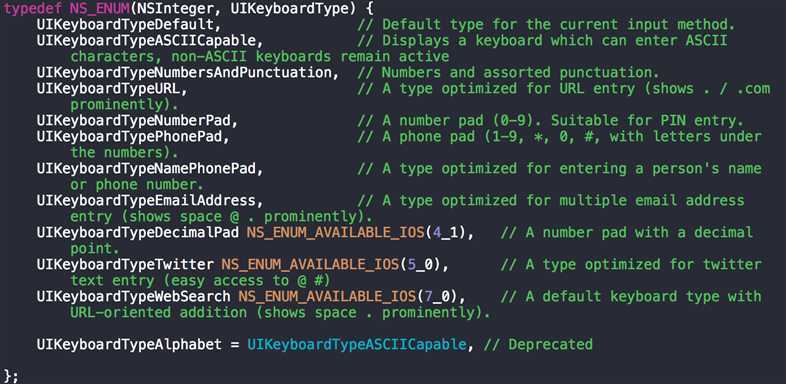The width and height of the screenshot is (786, 384).
Task: Click UIKeyboardTypeWebSearch enum case
Action: tap(133, 296)
